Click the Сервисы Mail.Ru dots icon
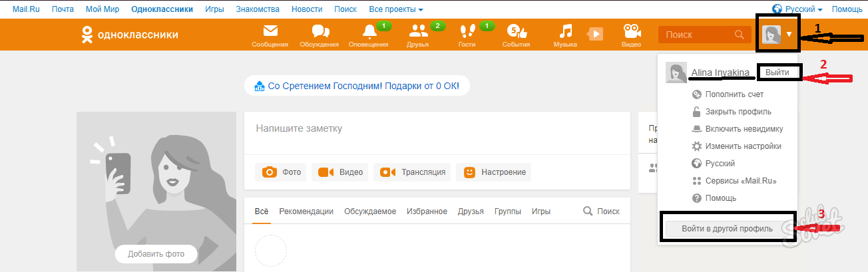This screenshot has width=868, height=272. coord(697,181)
